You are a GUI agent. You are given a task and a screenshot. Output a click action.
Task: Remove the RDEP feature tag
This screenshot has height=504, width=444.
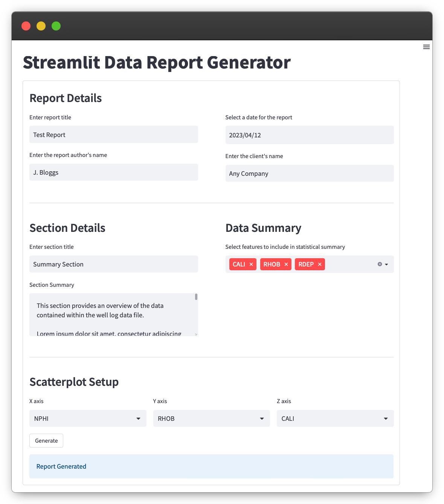tap(320, 264)
